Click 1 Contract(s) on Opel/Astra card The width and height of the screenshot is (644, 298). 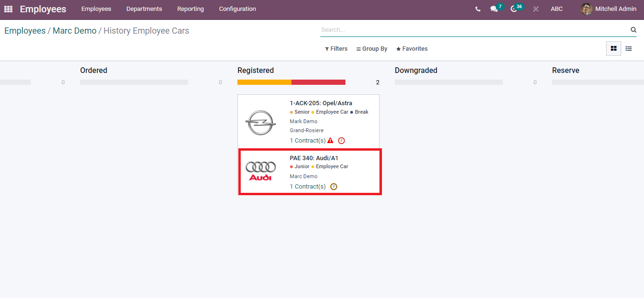coord(308,141)
